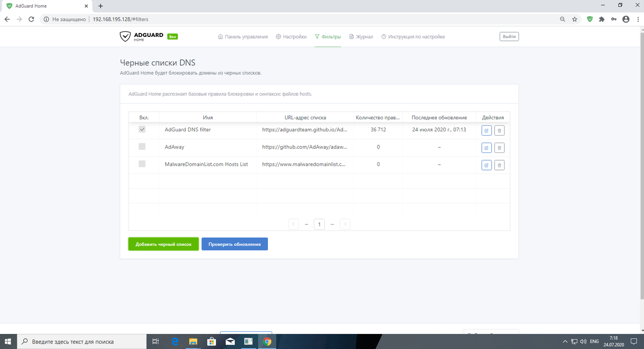Delete the MalwareDomainList.com Hosts List
The image size is (644, 349).
(x=499, y=165)
